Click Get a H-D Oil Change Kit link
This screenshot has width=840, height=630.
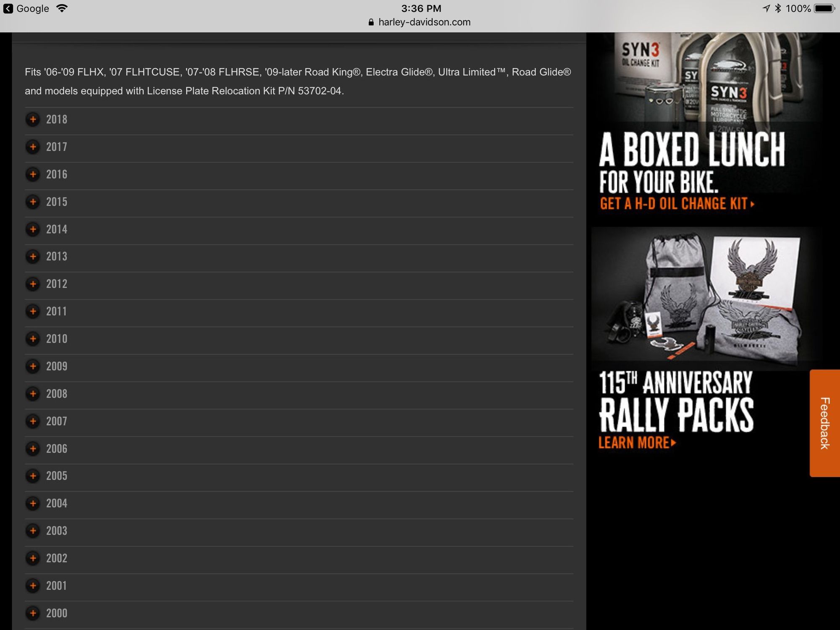click(677, 204)
